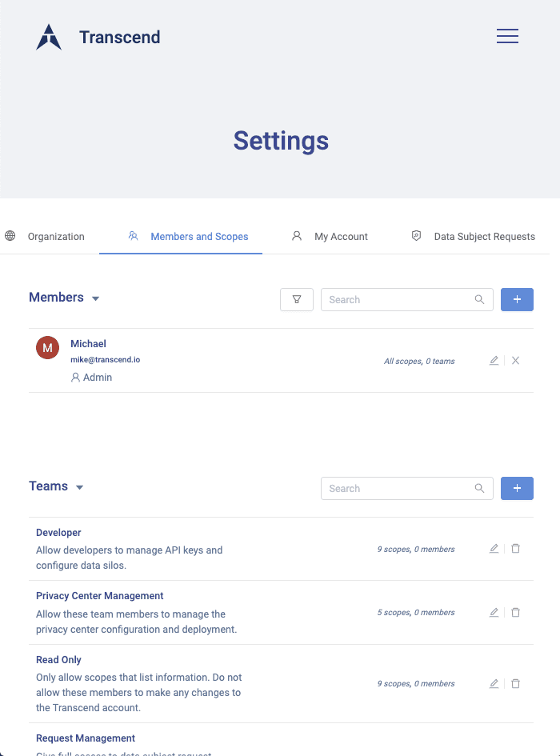Open the hamburger navigation menu
The width and height of the screenshot is (560, 756).
(507, 36)
